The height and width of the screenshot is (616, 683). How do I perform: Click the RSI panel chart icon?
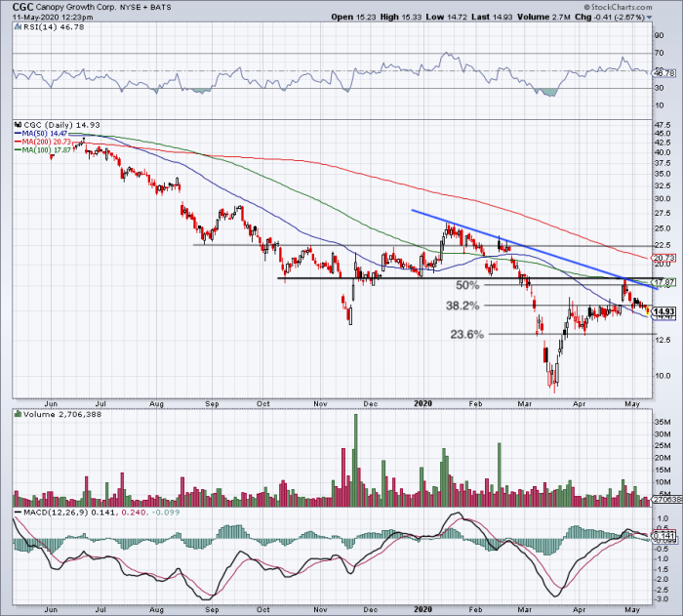18,27
